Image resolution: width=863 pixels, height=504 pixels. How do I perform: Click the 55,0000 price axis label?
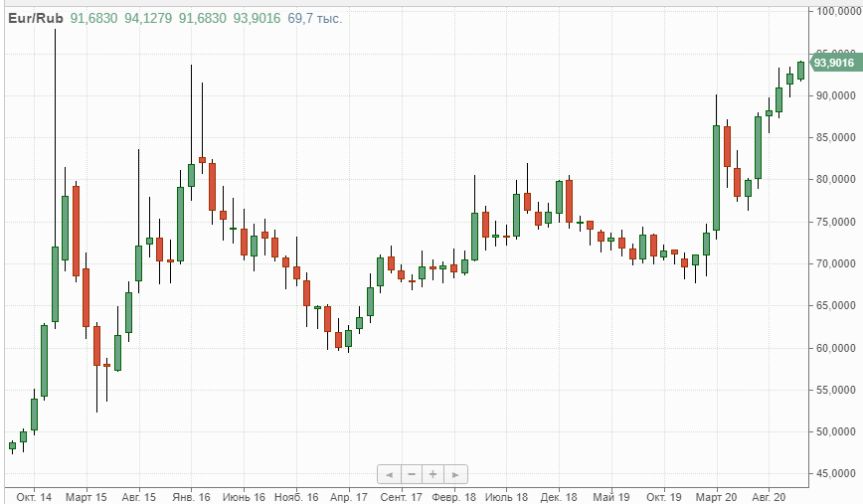point(835,390)
